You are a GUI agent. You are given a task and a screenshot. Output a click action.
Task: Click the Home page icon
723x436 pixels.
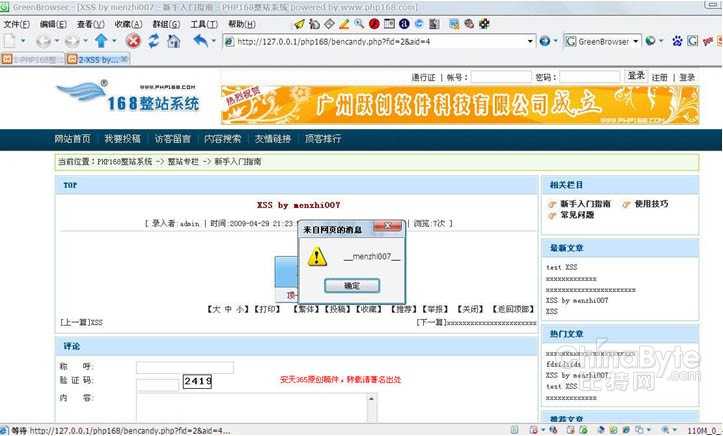point(173,41)
